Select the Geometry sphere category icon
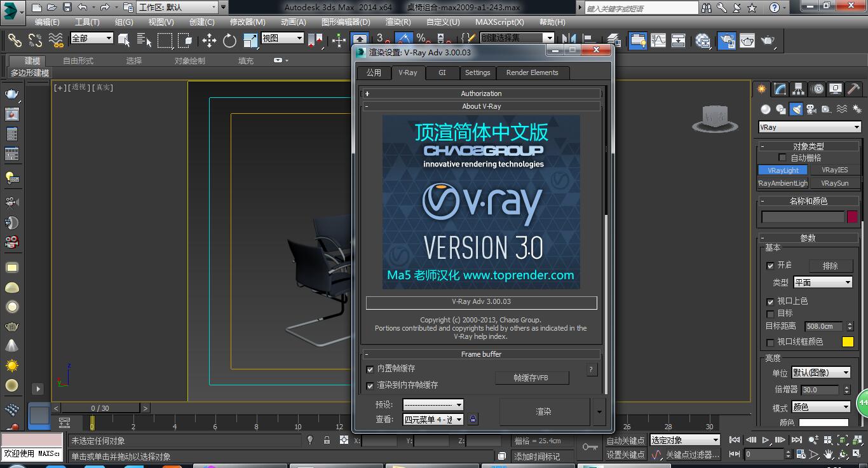This screenshot has width=868, height=468. 766,109
